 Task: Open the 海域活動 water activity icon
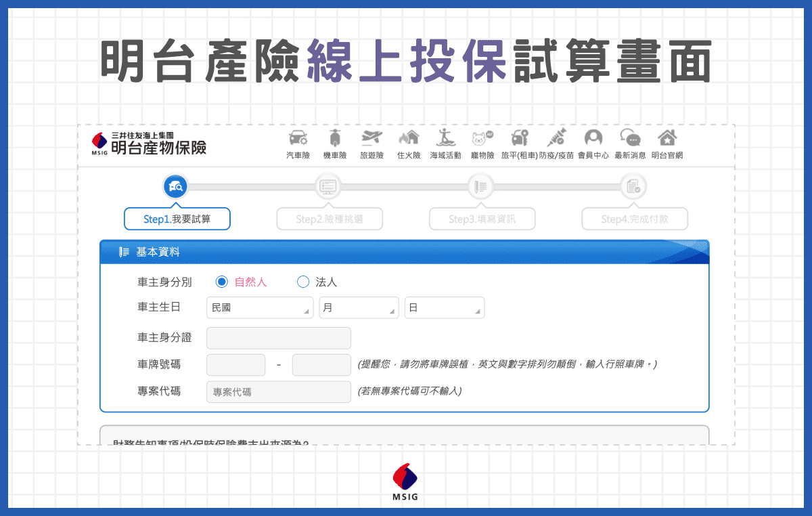(445, 137)
